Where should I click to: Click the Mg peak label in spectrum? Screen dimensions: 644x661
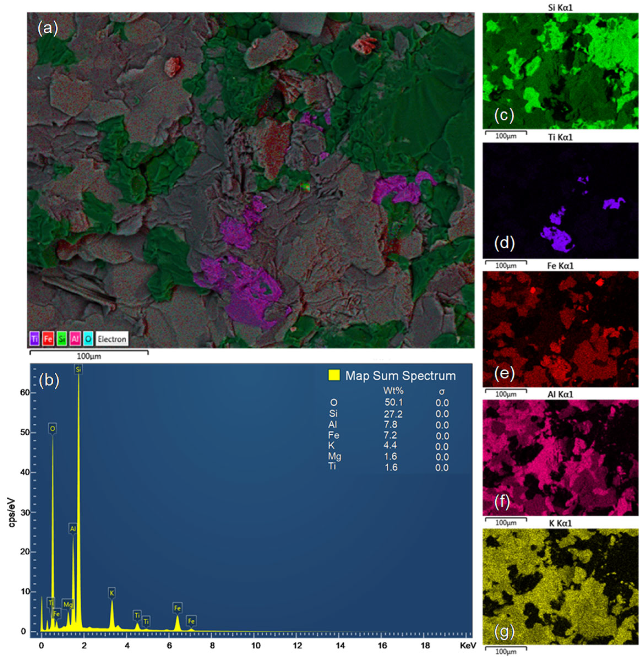pyautogui.click(x=68, y=604)
